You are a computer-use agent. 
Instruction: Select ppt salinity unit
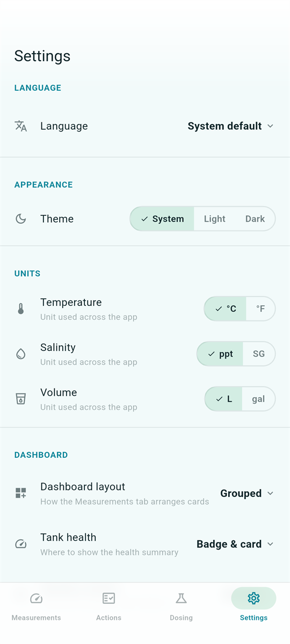click(x=220, y=354)
